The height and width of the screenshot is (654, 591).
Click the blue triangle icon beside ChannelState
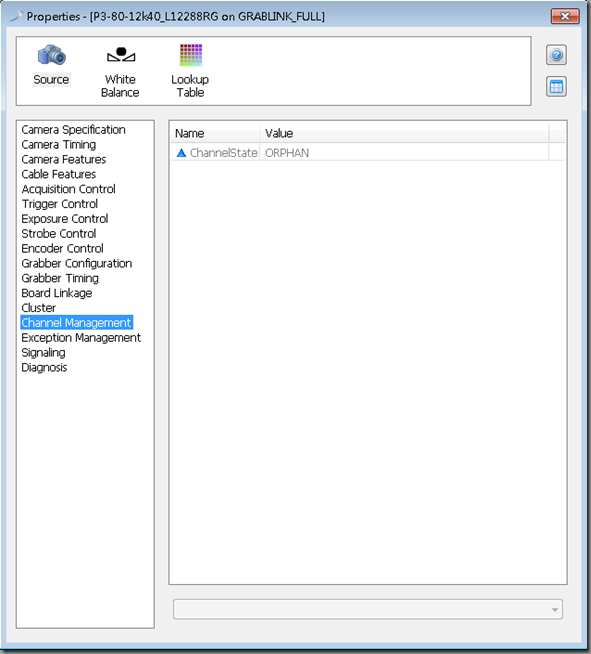[x=181, y=153]
